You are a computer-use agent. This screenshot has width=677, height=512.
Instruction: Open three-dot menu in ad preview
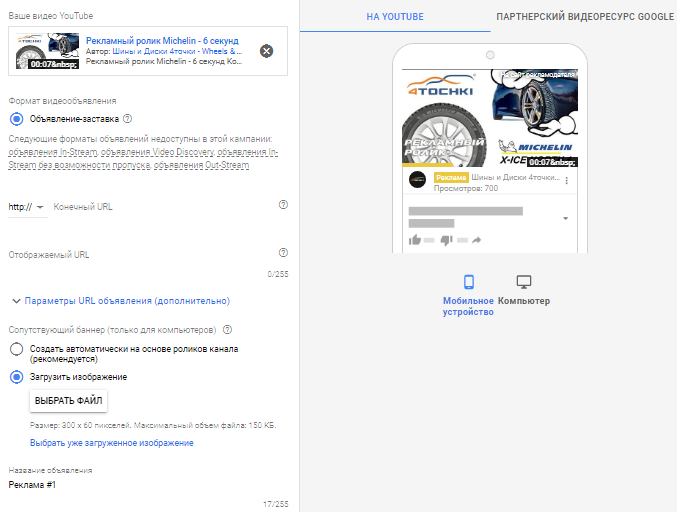[x=567, y=181]
